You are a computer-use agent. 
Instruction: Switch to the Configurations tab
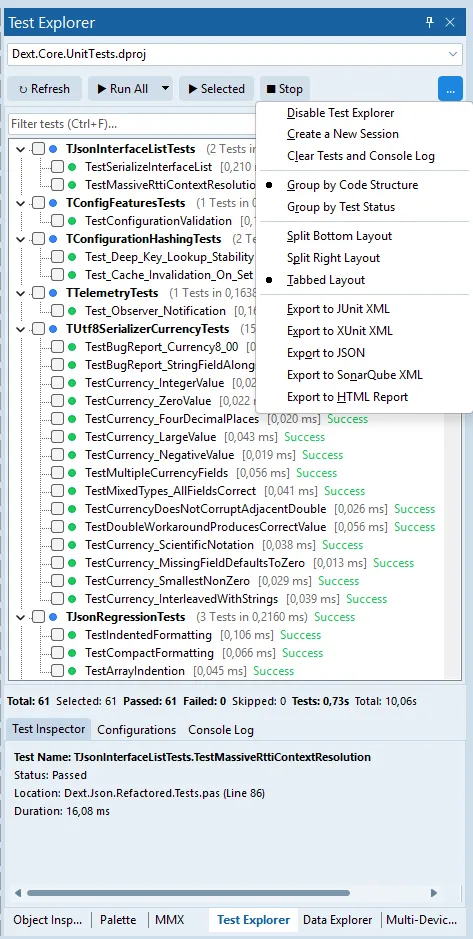[x=137, y=730]
